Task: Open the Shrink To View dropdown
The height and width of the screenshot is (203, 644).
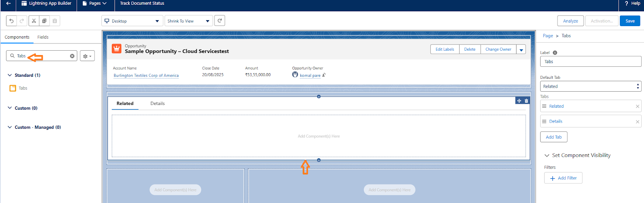Action: [188, 21]
